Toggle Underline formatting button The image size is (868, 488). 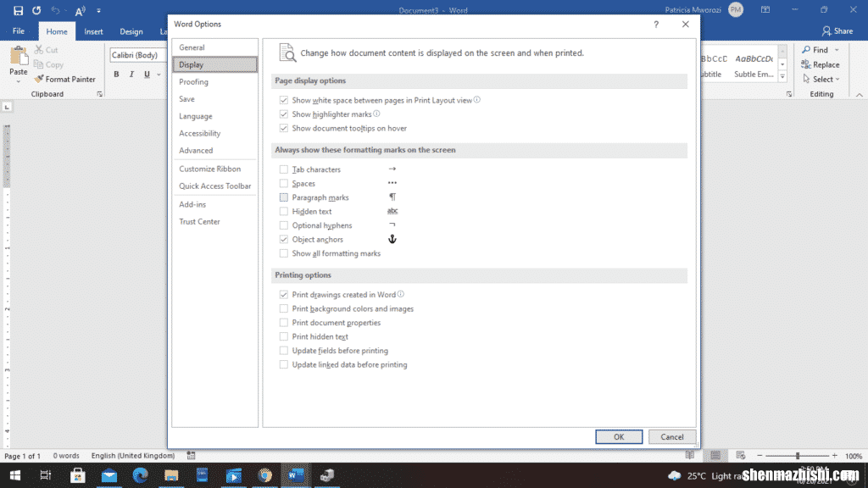pos(147,75)
